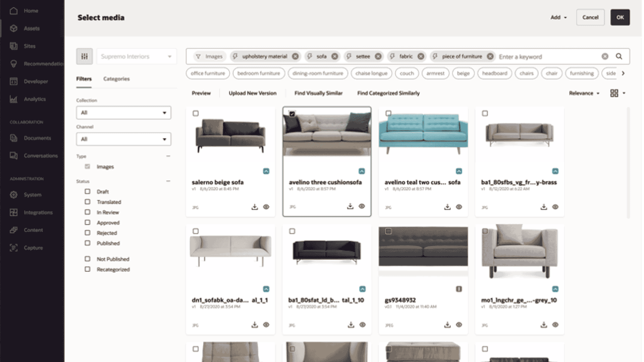644x362 pixels.
Task: Check the Draft status filter
Action: tap(88, 191)
